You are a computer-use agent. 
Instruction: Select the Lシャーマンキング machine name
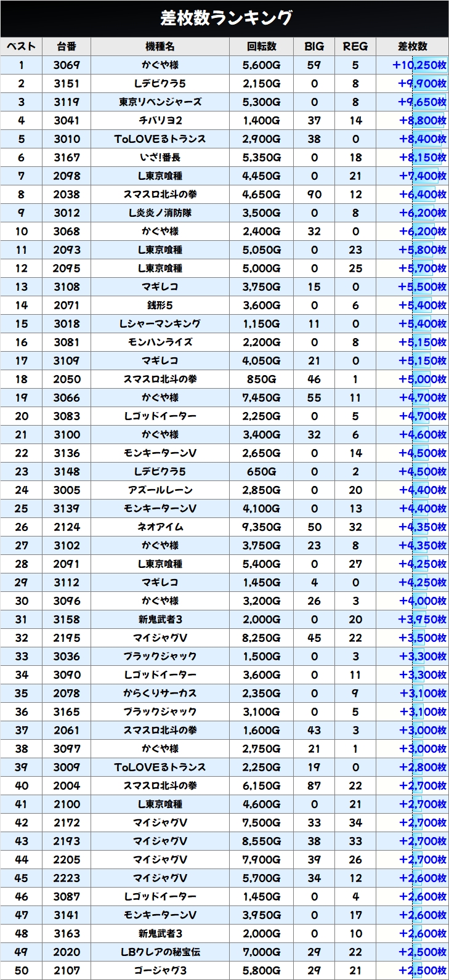pos(160,324)
